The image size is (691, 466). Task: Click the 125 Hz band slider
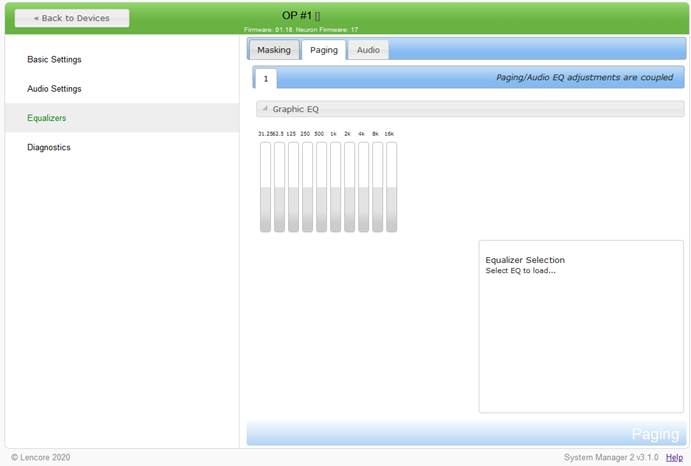[x=294, y=187]
